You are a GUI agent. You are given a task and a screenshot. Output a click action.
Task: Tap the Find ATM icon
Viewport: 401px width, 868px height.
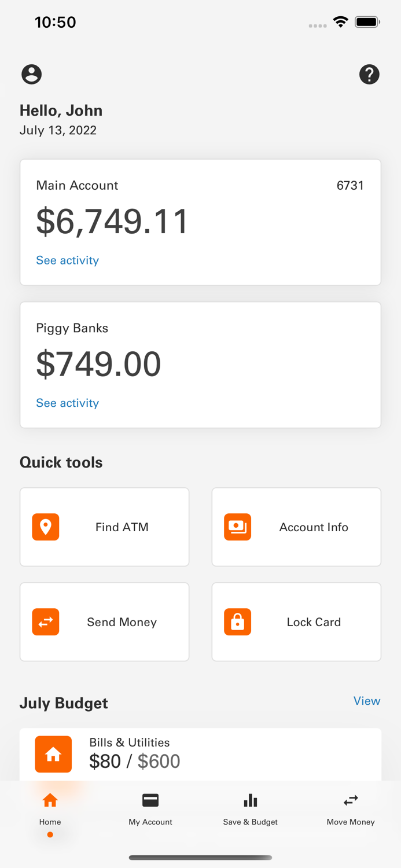point(45,527)
